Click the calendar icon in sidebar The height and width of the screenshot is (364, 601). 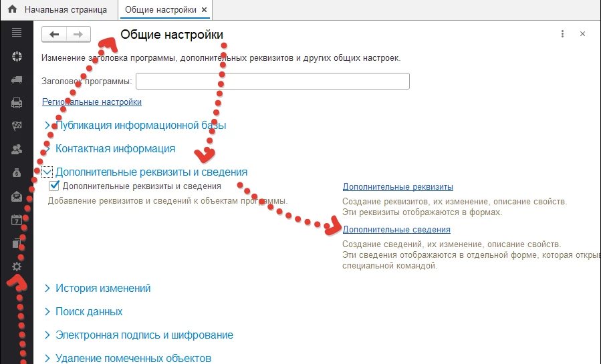[17, 220]
